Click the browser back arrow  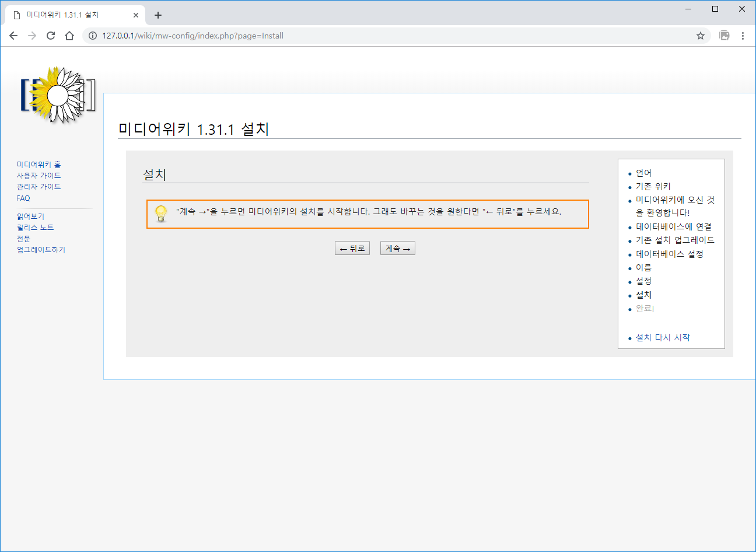pos(13,36)
